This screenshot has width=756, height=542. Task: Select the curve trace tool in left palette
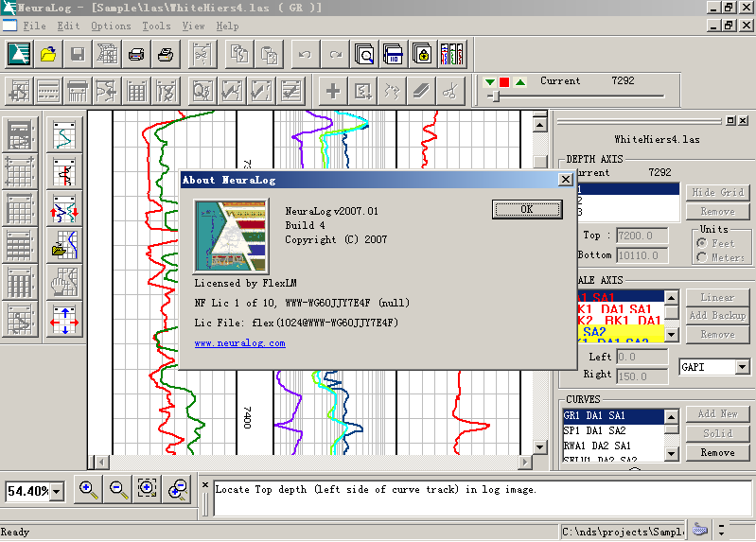(x=64, y=135)
